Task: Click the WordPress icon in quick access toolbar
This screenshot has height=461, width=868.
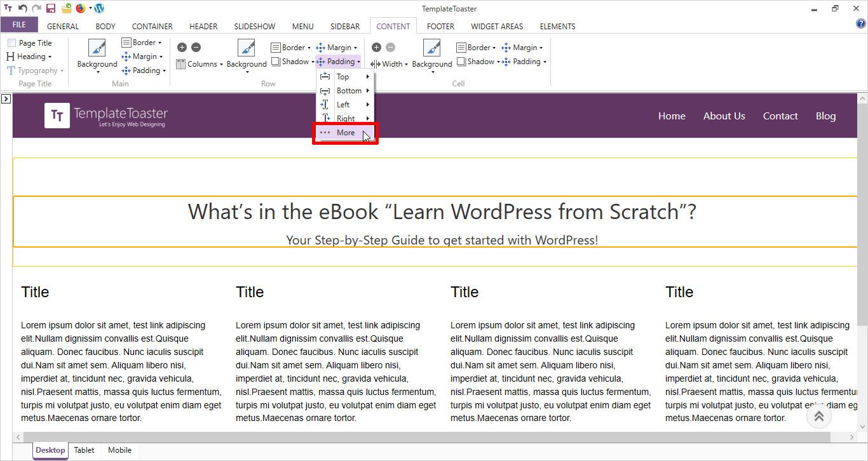Action: click(99, 8)
